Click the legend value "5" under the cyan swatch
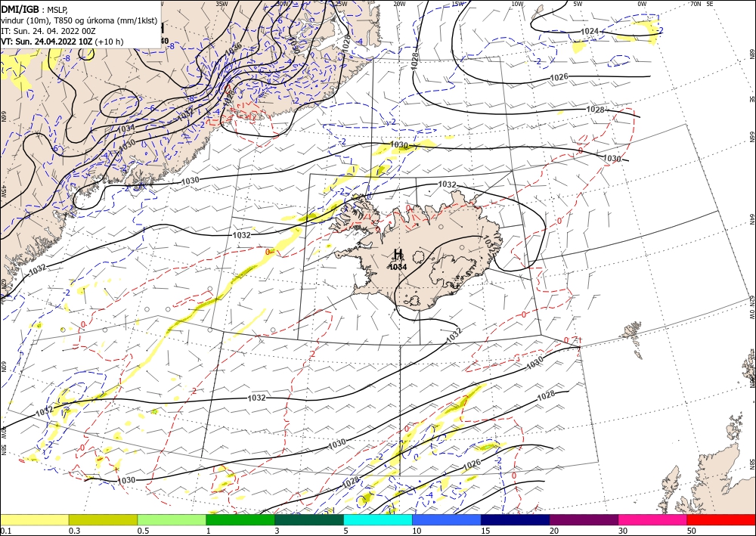 coord(345,531)
